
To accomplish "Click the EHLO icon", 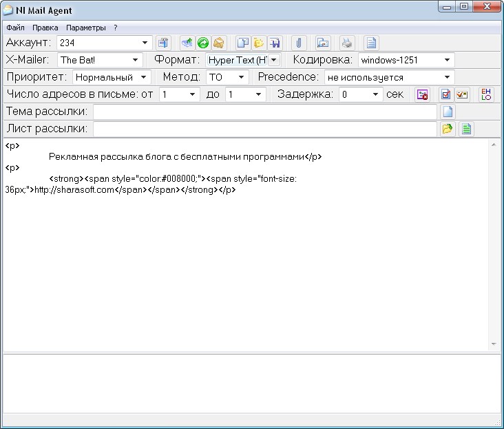I will point(486,94).
